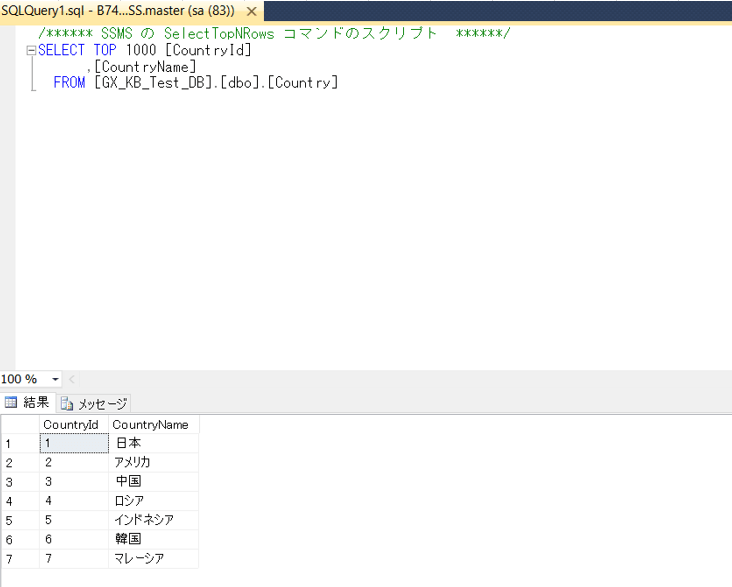Click the results grid icon on 結果 tab
Image resolution: width=732 pixels, height=587 pixels.
point(11,402)
